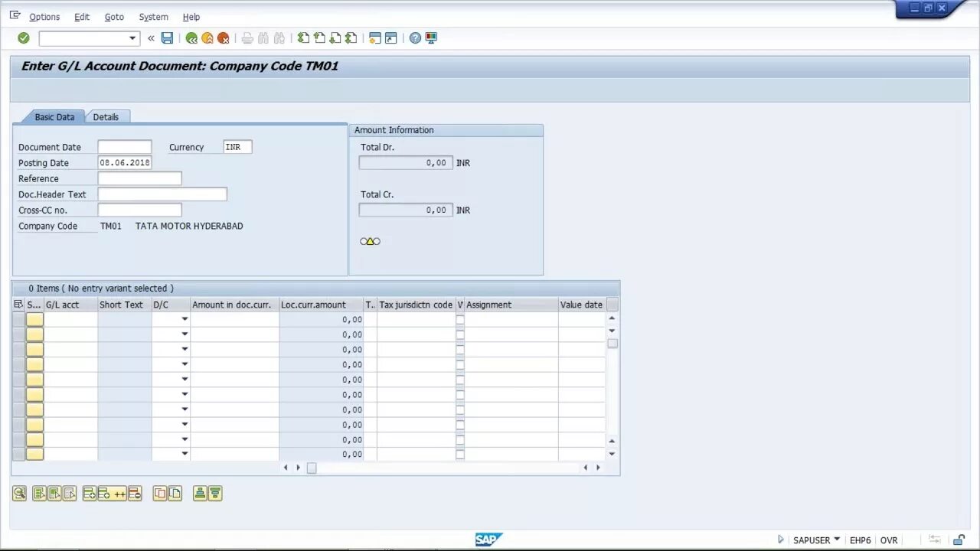Click the SAP window menu icon left of Options
The height and width of the screenshot is (551, 980).
pyautogui.click(x=15, y=15)
